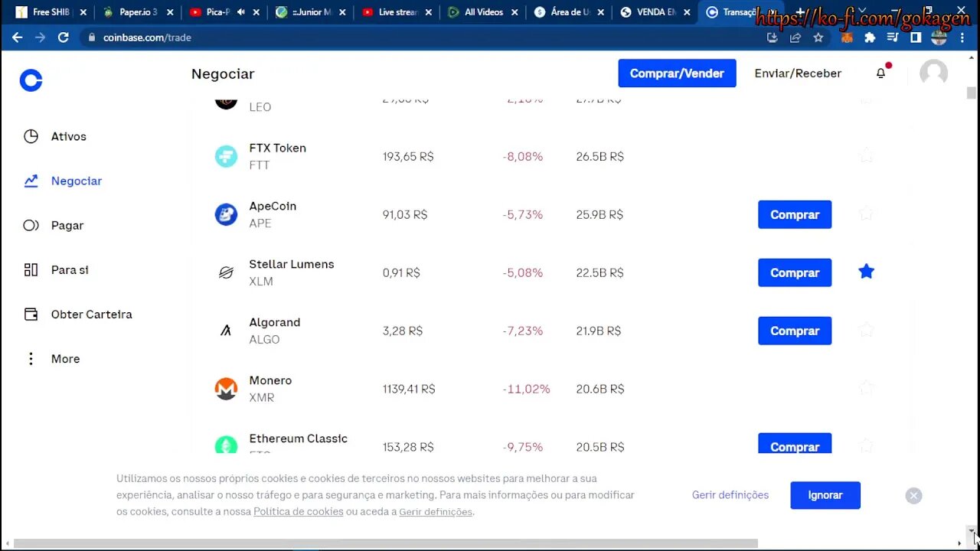Click the address bar URL coinbase.com/trade
Image resolution: width=980 pixels, height=551 pixels.
[147, 37]
